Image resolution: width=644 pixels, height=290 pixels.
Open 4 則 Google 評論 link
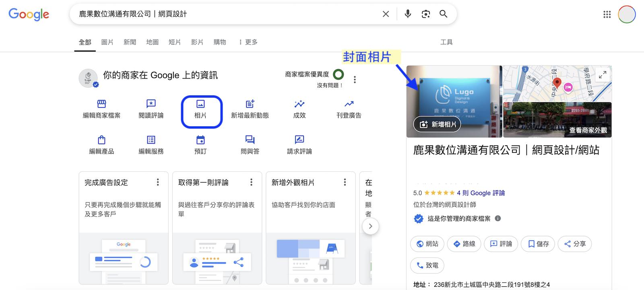481,193
